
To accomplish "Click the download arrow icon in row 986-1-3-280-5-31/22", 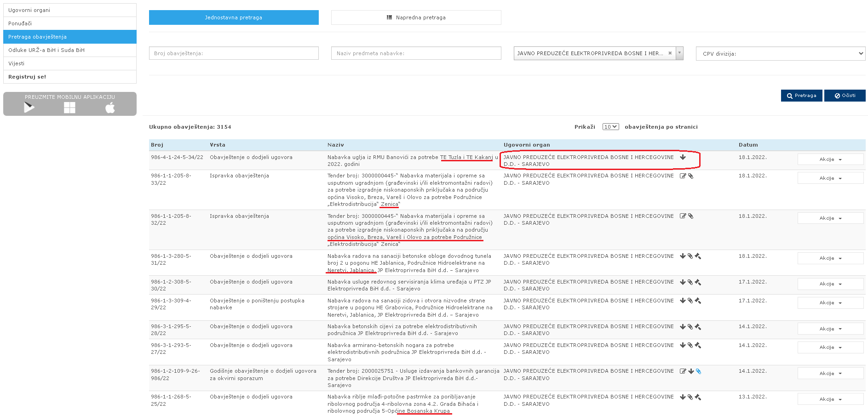I will tap(683, 256).
